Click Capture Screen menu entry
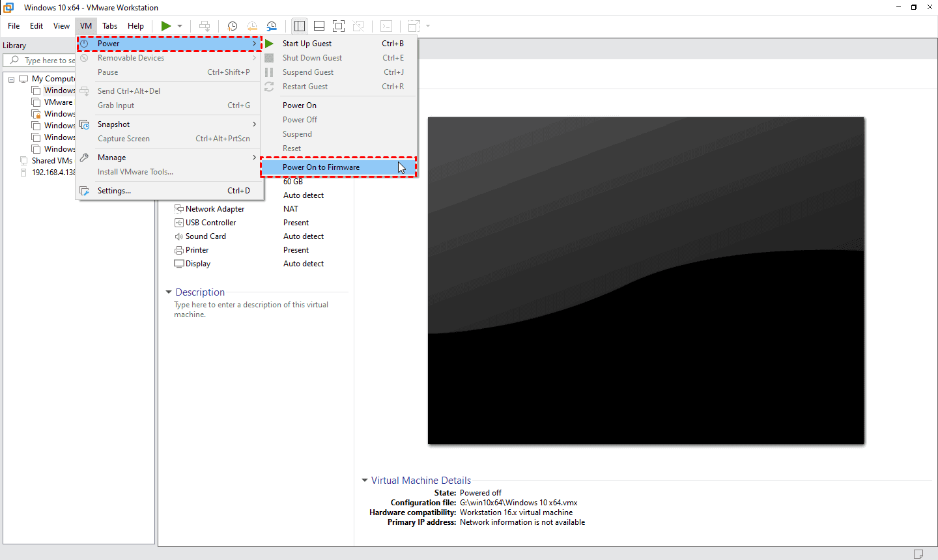 coord(169,139)
